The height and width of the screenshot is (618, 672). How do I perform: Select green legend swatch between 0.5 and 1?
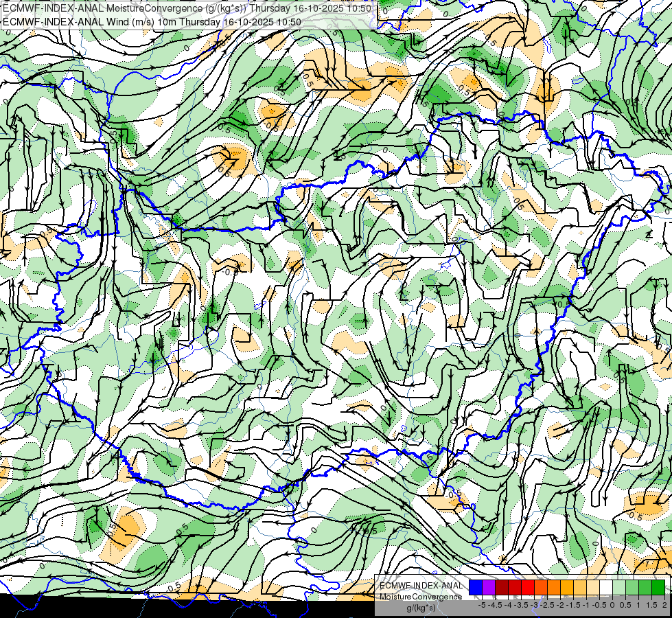tap(632, 588)
